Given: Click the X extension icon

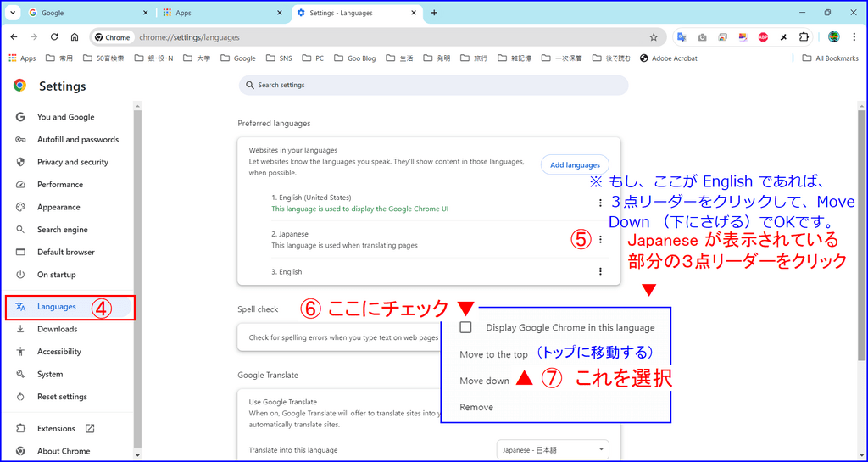Looking at the screenshot, I should 783,37.
